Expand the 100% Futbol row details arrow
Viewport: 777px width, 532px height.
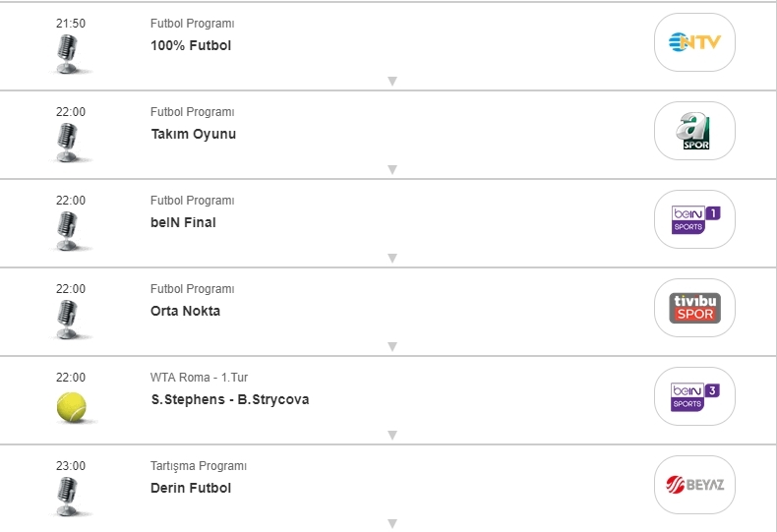pyautogui.click(x=391, y=81)
